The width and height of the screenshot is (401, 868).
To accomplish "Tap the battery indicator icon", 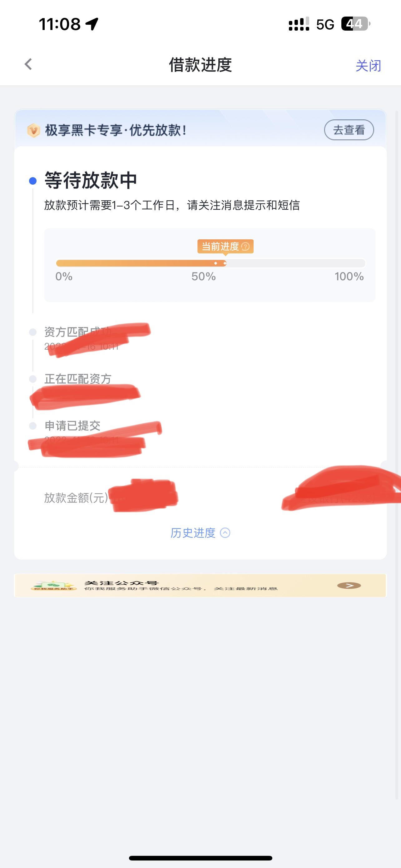I will [x=355, y=24].
